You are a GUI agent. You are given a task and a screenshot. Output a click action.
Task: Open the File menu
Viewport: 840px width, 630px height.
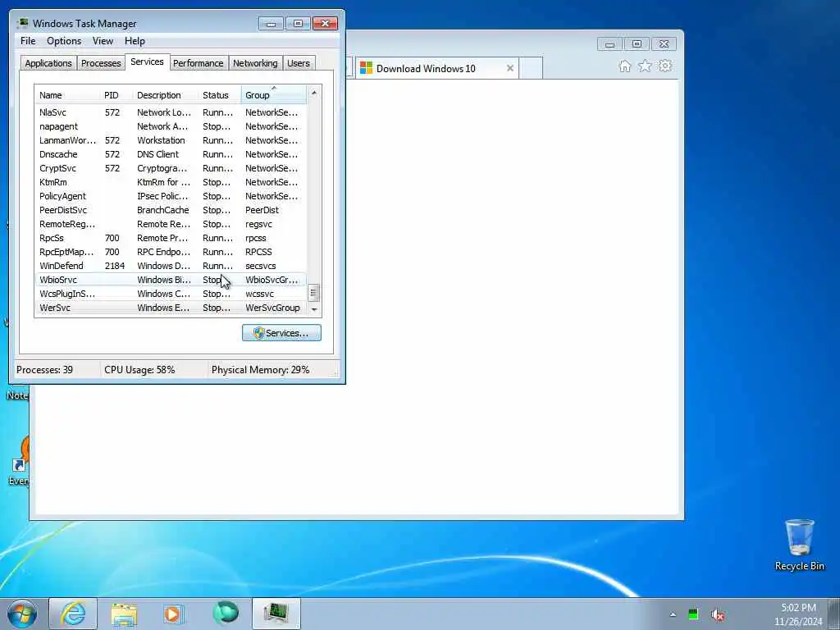coord(28,41)
